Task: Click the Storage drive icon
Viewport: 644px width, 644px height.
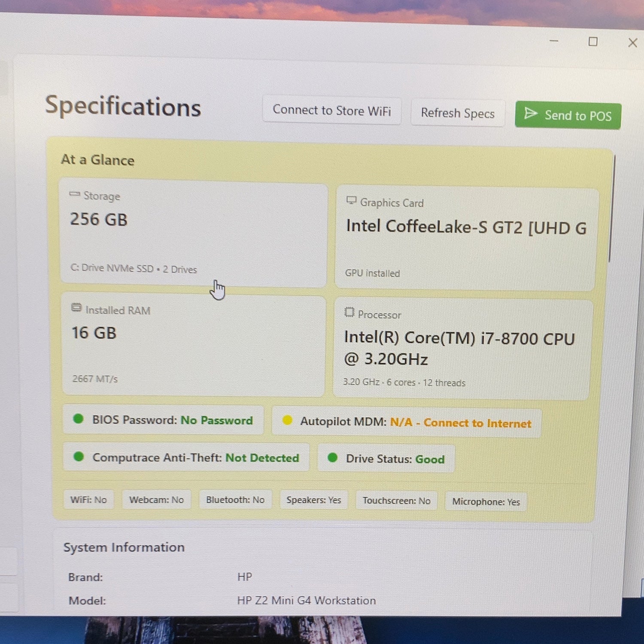Action: [75, 194]
